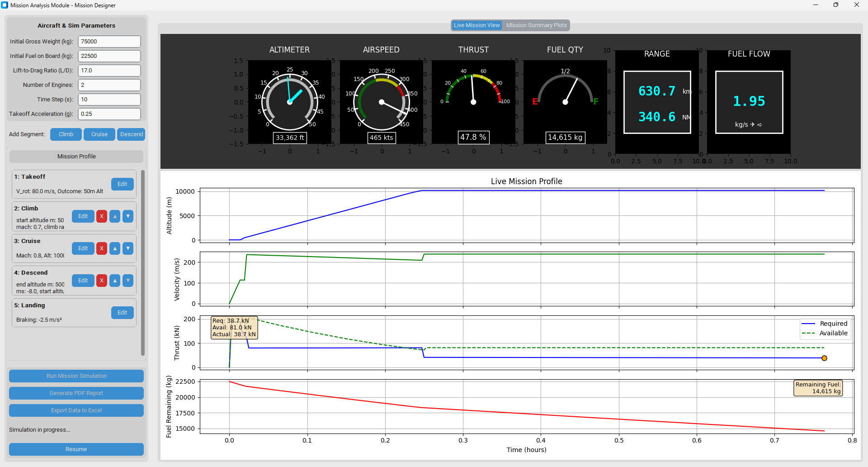Click Run Mission Simulation
The width and height of the screenshot is (868, 467).
pos(76,376)
